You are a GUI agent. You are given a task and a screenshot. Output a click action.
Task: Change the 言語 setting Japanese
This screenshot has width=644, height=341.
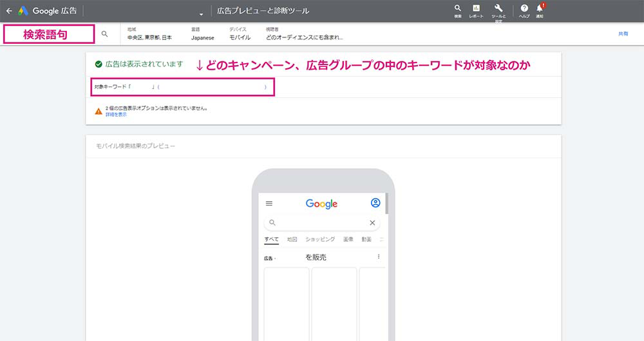[202, 34]
